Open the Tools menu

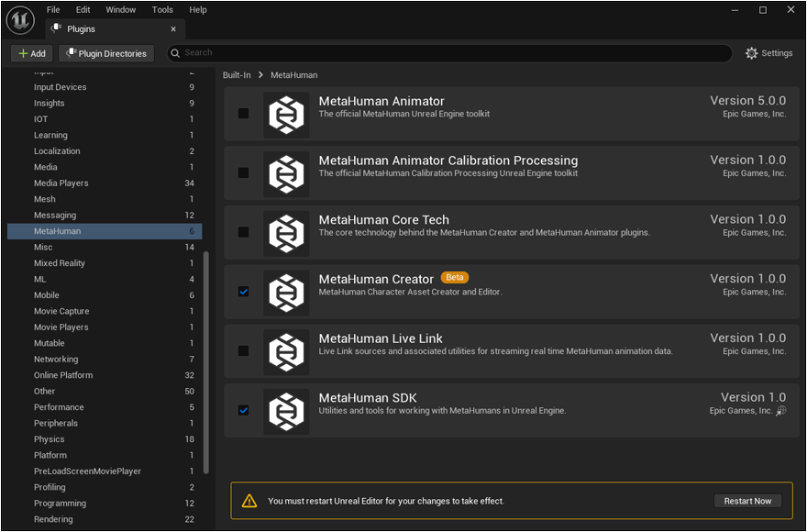(162, 10)
